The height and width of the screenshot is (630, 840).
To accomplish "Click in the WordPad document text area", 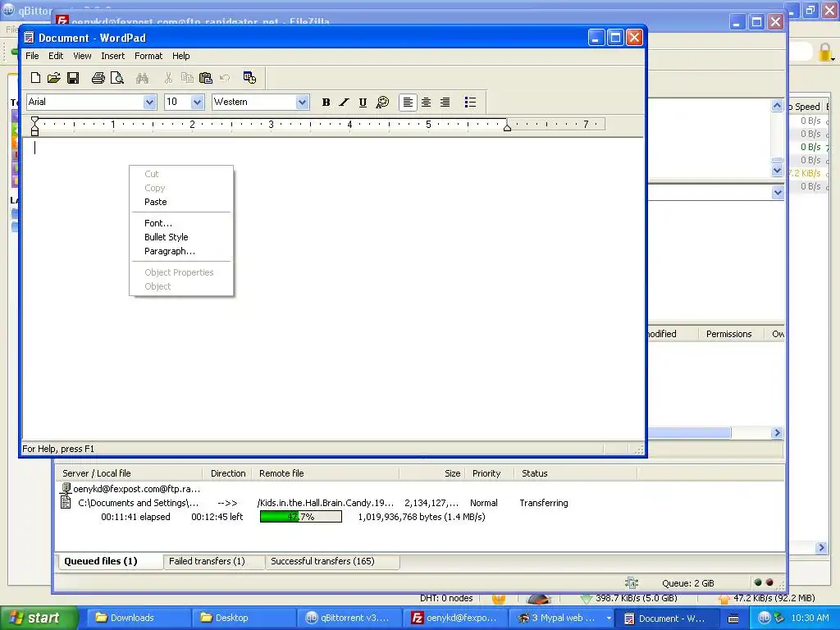I will [x=332, y=290].
